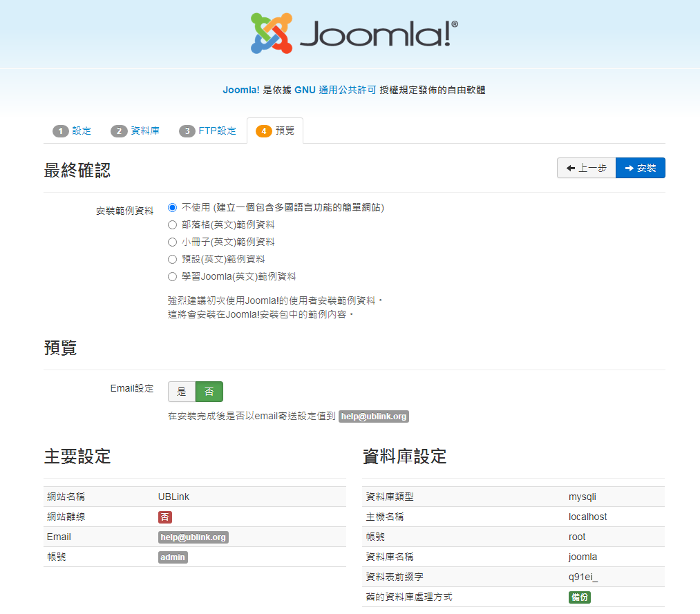Click the green 備份 database badge
The image size is (700, 614).
[x=580, y=597]
